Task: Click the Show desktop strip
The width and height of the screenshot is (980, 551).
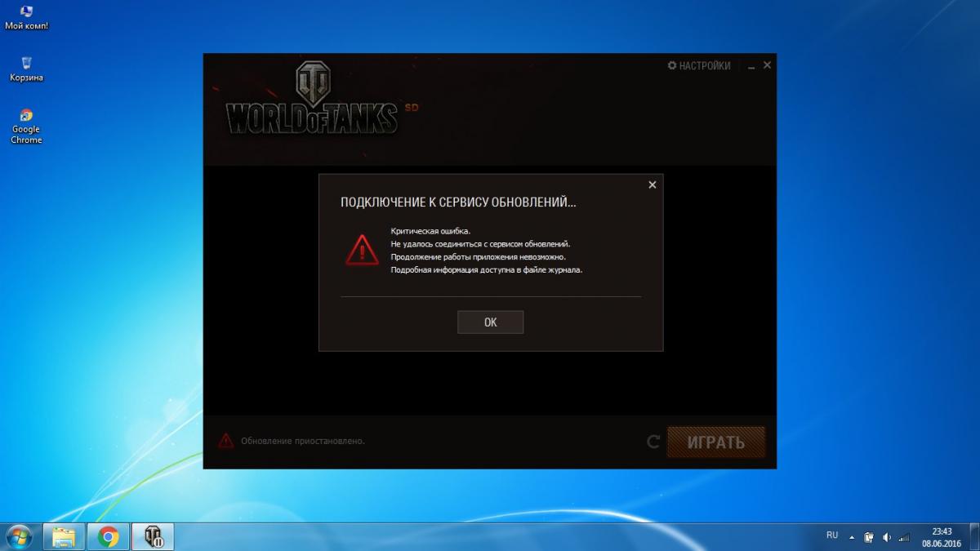Action: click(x=974, y=536)
